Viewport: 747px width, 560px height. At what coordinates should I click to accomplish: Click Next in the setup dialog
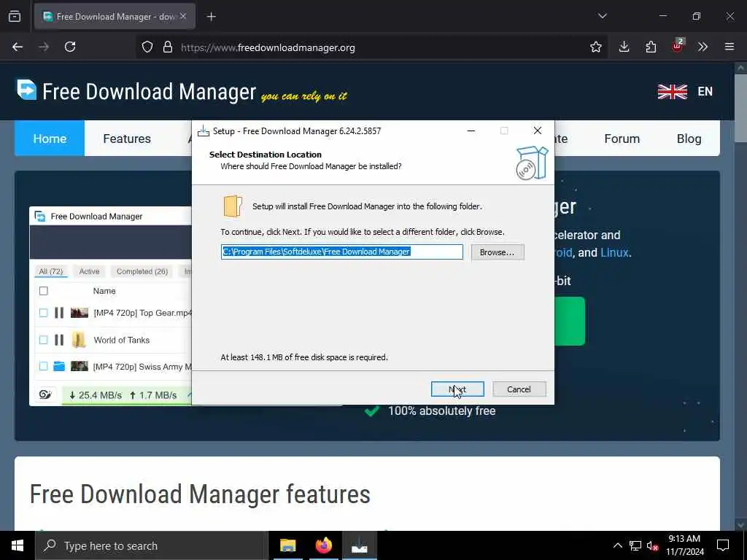coord(457,389)
